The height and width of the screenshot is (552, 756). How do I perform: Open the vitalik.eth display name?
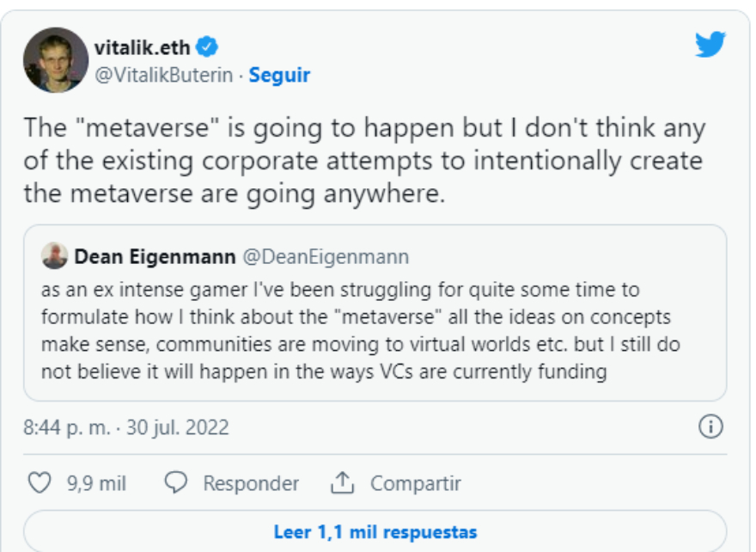pyautogui.click(x=142, y=46)
